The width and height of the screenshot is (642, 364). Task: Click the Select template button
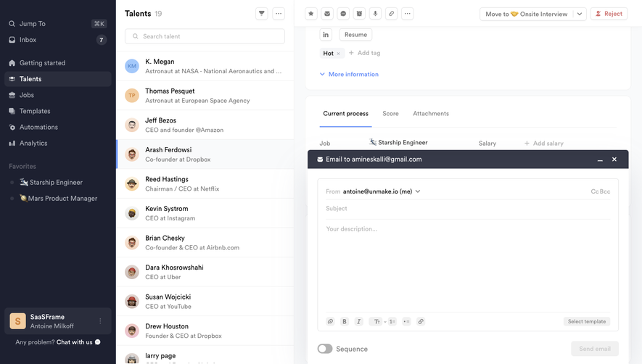pyautogui.click(x=586, y=321)
